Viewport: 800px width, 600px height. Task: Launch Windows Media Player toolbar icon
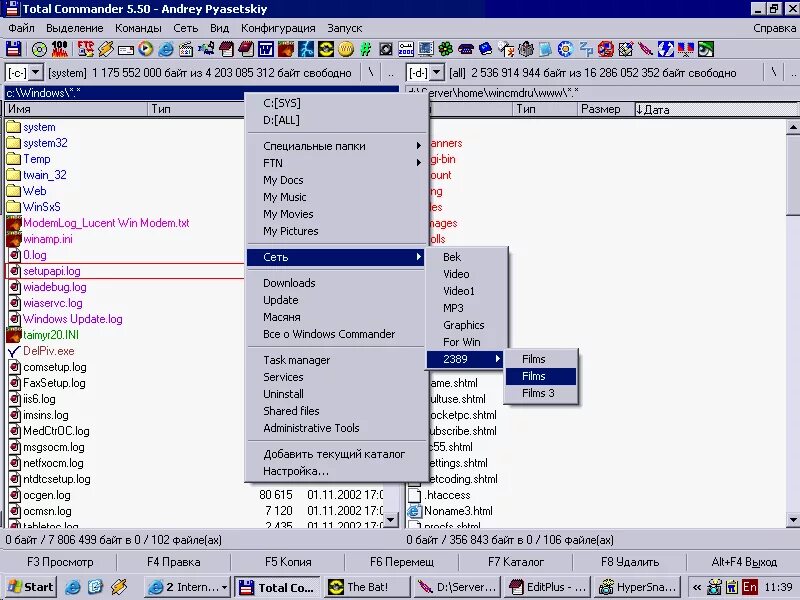click(x=145, y=49)
